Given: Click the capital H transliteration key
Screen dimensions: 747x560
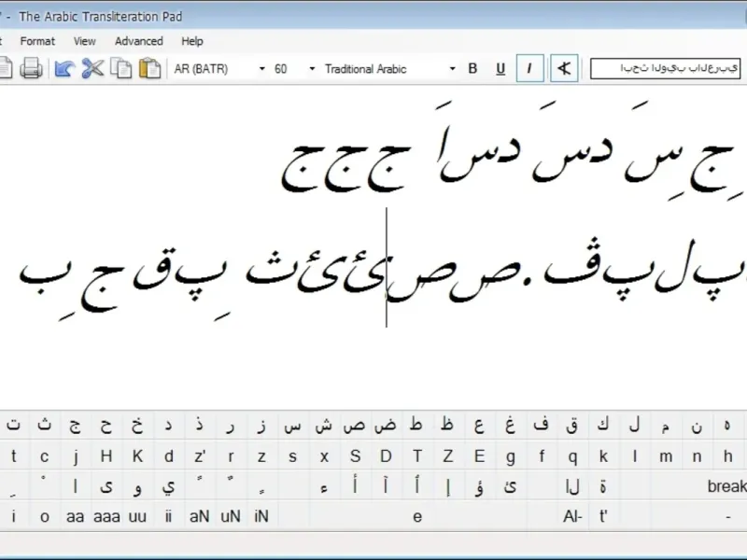Looking at the screenshot, I should coord(106,456).
